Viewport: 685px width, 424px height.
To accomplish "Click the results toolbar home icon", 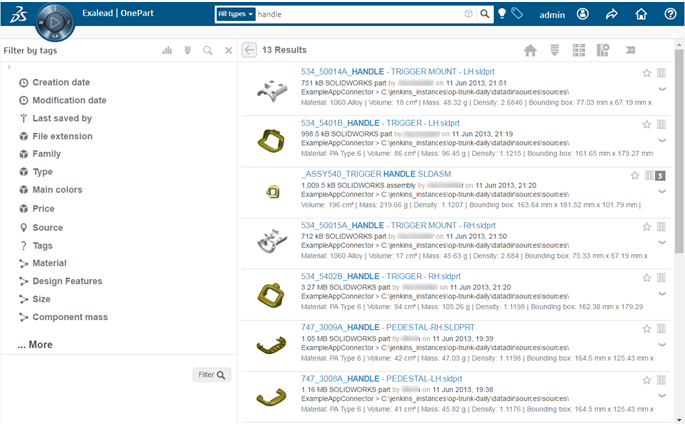I will point(530,50).
